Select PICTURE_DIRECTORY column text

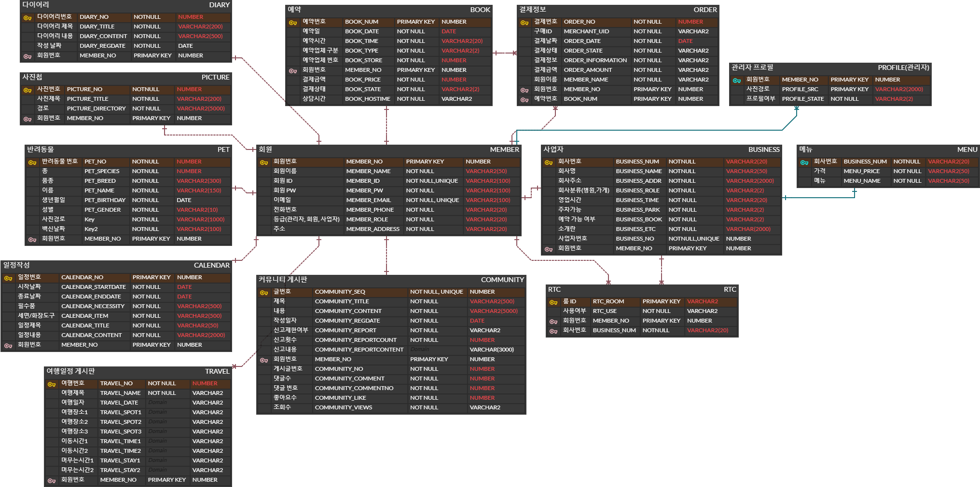coord(96,108)
